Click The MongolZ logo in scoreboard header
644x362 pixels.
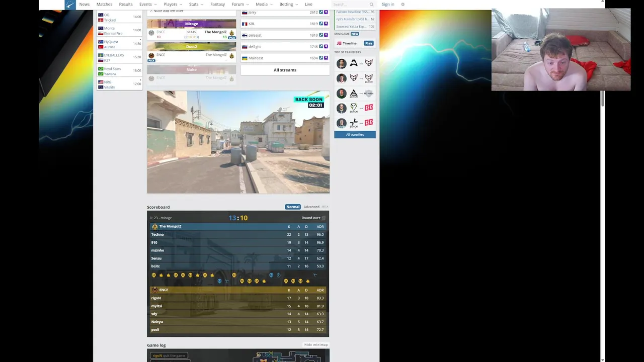click(155, 227)
